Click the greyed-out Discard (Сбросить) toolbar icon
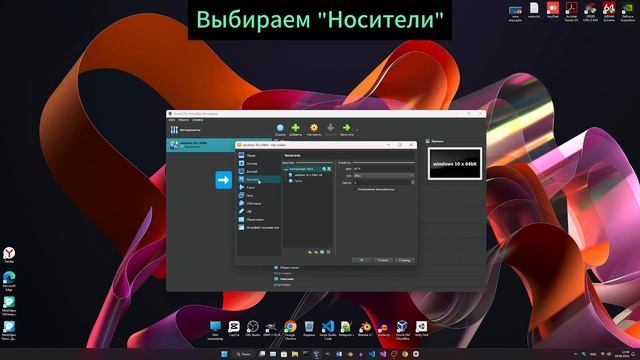 click(331, 130)
